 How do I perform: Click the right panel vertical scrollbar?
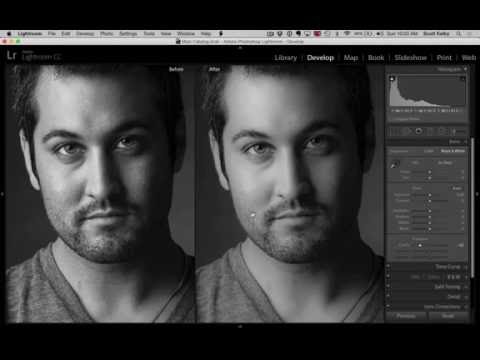coord(473,207)
